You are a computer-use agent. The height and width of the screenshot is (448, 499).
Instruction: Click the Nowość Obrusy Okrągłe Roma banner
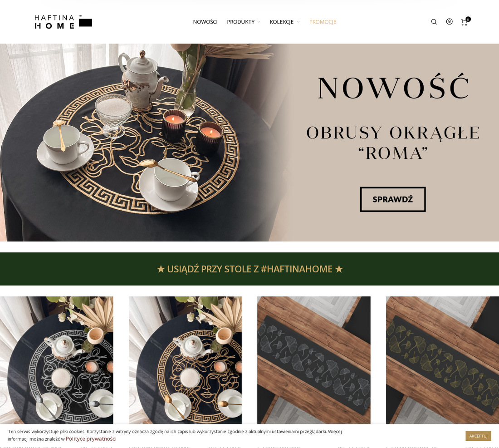tap(249, 143)
